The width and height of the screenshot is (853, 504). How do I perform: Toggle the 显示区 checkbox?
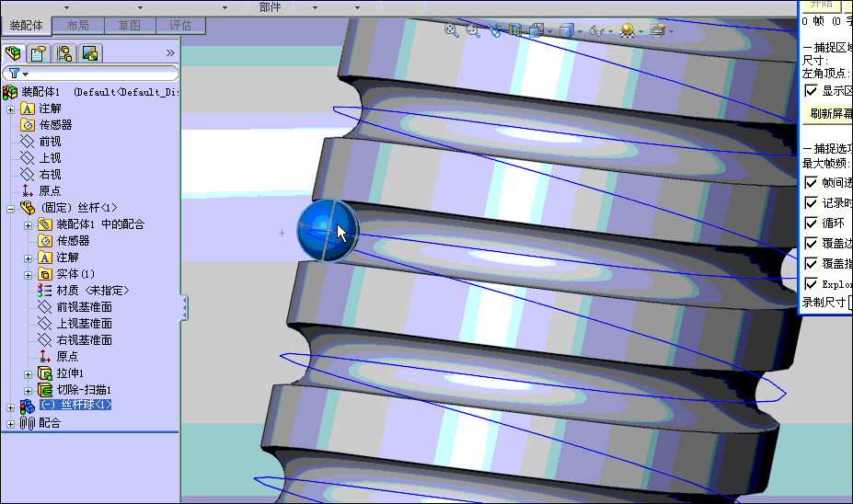point(811,90)
